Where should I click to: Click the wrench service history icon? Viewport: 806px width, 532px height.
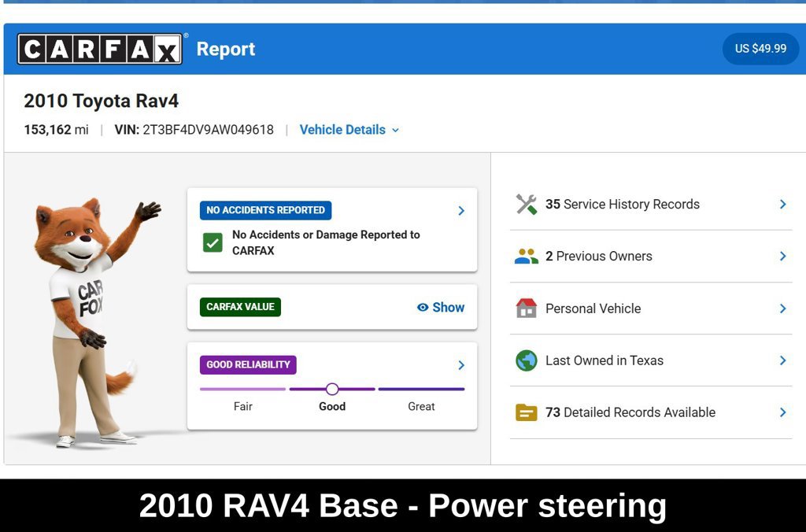coord(527,204)
